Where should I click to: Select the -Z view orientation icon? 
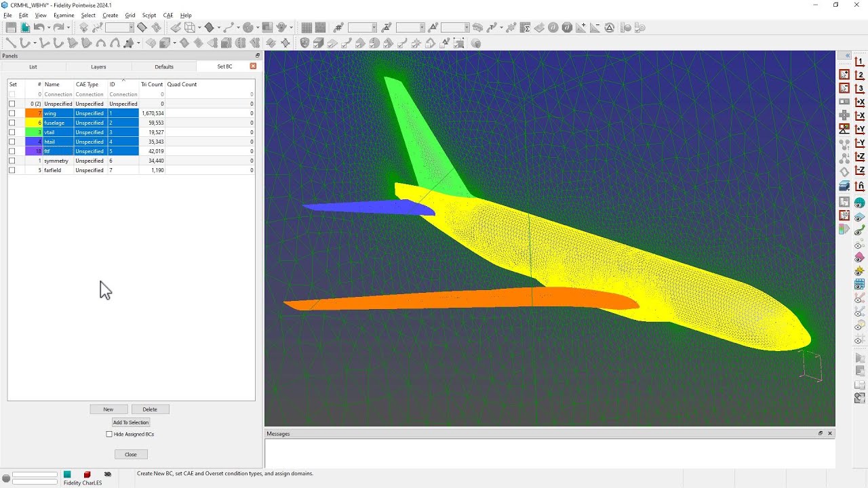(x=859, y=170)
